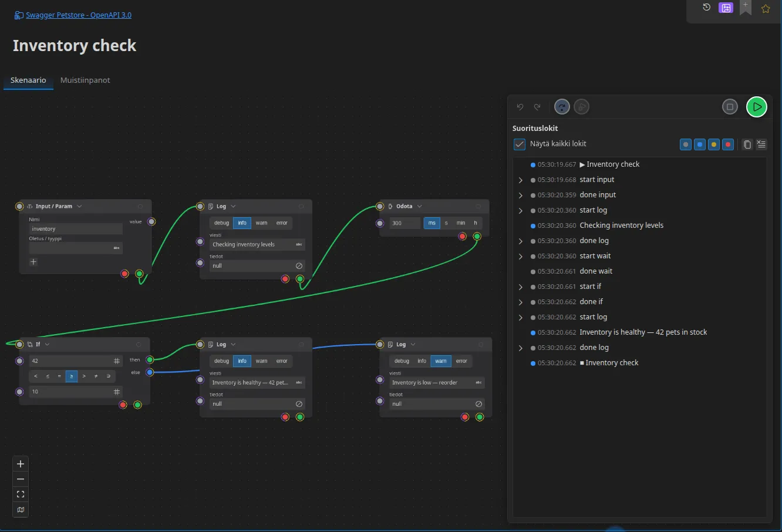Add a bookmark with the plus ribbon icon
The width and height of the screenshot is (782, 532).
click(746, 7)
